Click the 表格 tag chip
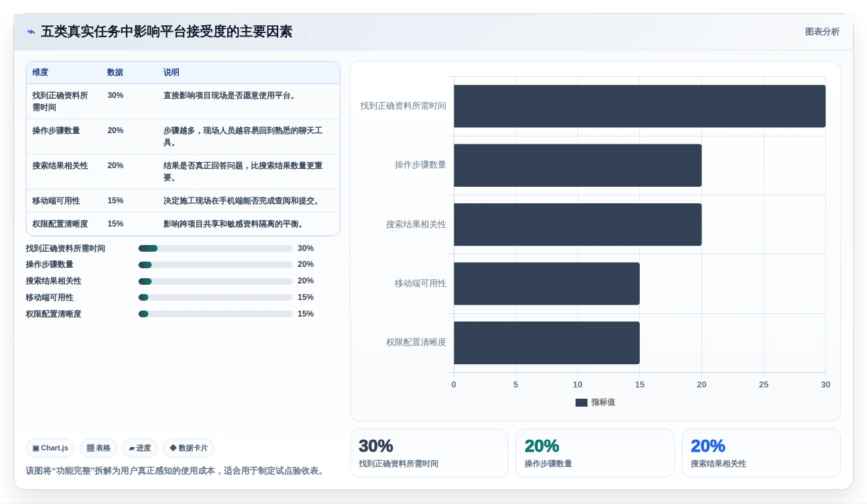The image size is (867, 504). [x=99, y=448]
